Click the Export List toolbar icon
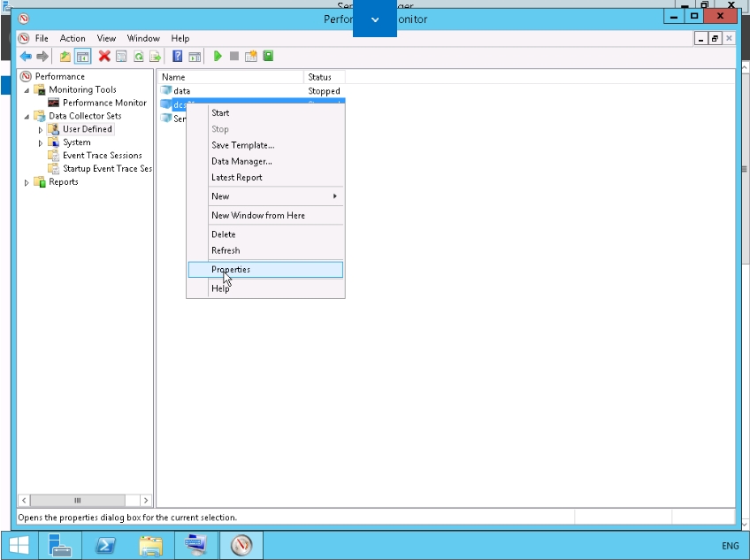 [x=155, y=57]
